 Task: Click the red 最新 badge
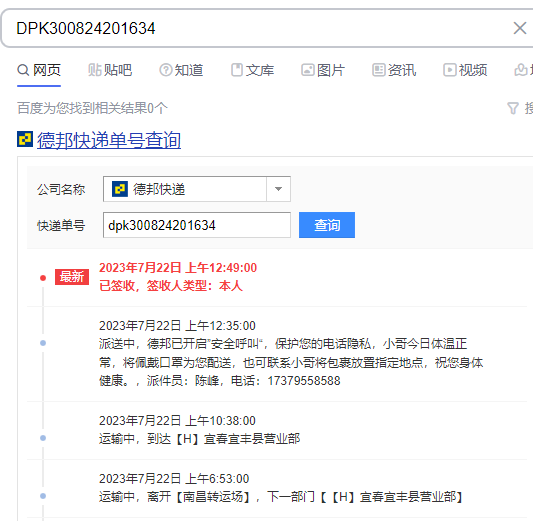click(72, 277)
